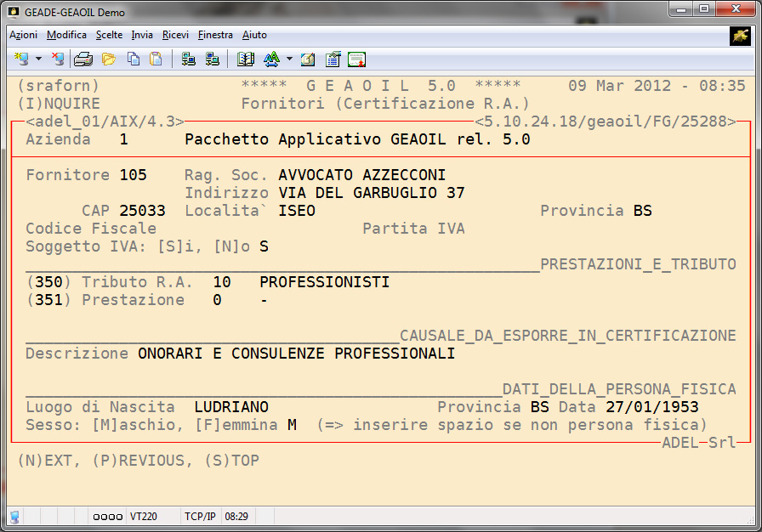Open the Aiuto menu

pos(254,35)
